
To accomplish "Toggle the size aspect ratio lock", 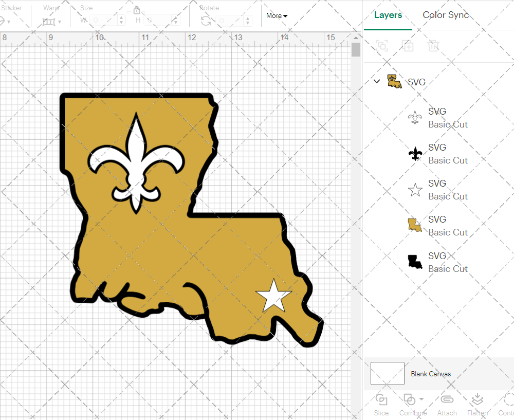I will point(137,10).
